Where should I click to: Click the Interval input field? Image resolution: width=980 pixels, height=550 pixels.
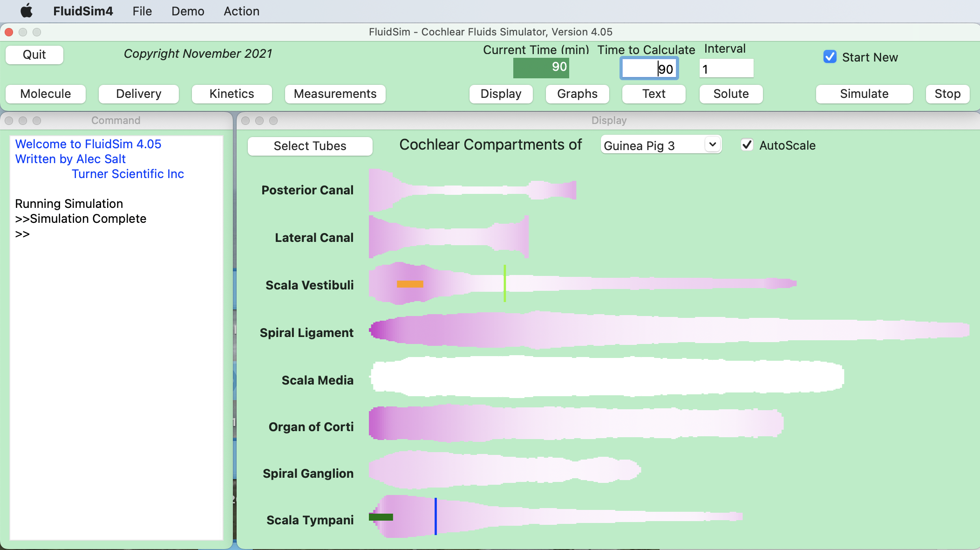[726, 69]
